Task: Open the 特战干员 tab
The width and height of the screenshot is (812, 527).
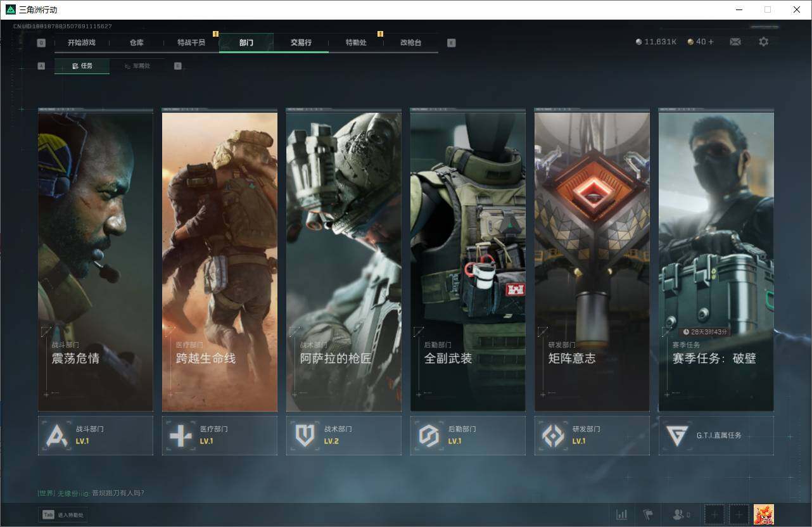Action: tap(191, 42)
